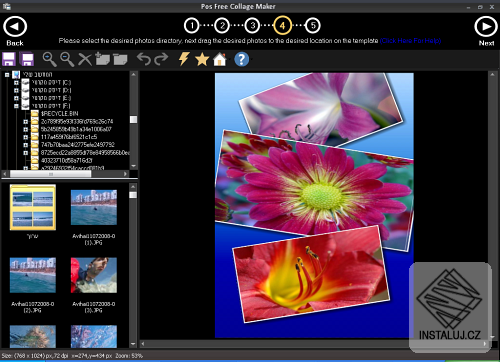The height and width of the screenshot is (362, 500).
Task: Go to wizard step 1 circle
Action: pos(192,25)
